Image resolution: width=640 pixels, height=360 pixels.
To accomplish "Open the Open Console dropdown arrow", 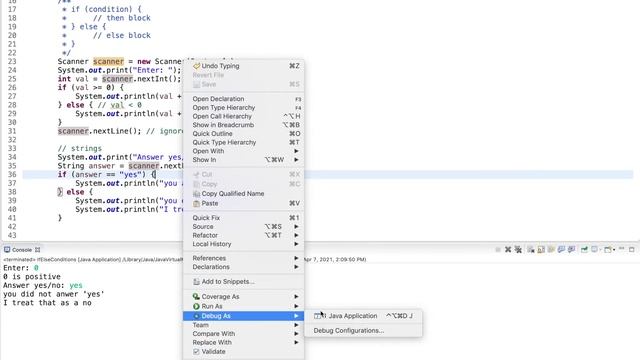I will pyautogui.click(x=614, y=250).
